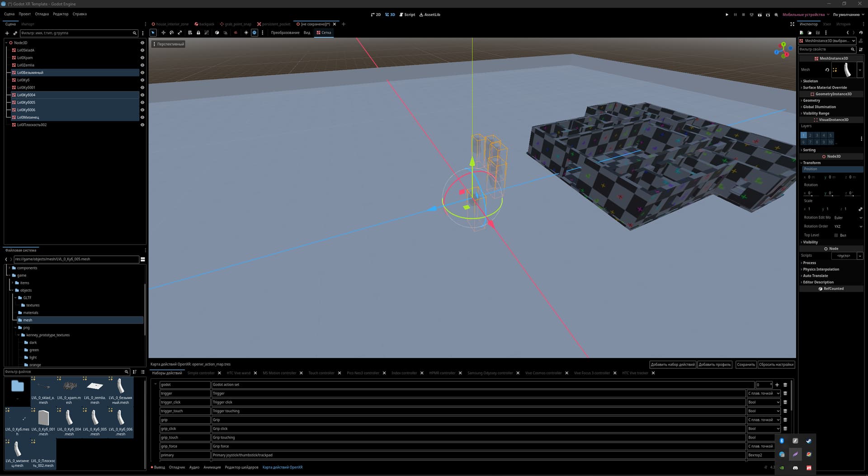Save the edited resource in Inspector
The width and height of the screenshot is (868, 476).
point(818,33)
